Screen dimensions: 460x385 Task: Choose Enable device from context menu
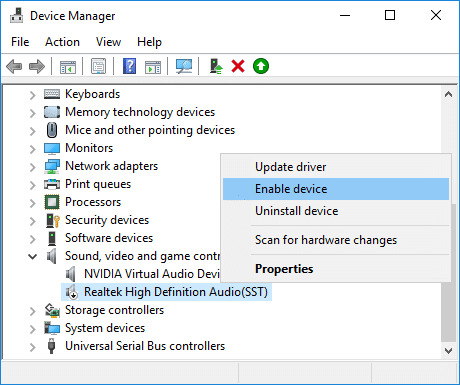(336, 189)
